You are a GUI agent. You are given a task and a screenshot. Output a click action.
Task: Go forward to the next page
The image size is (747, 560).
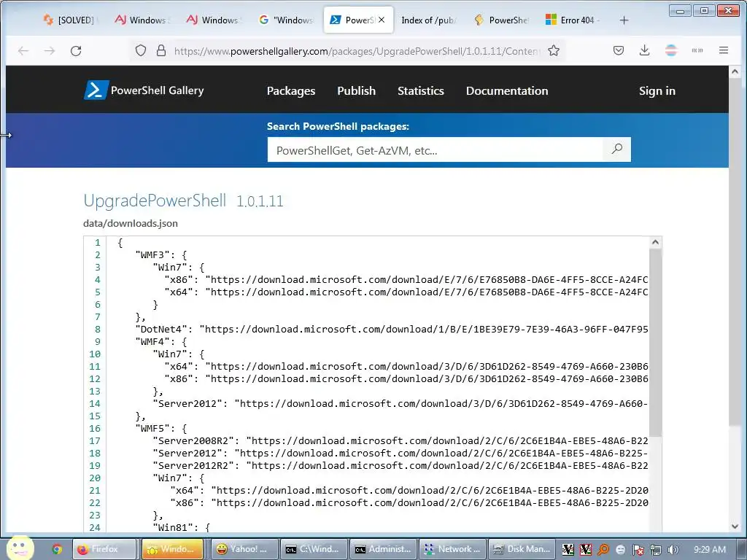tap(50, 50)
